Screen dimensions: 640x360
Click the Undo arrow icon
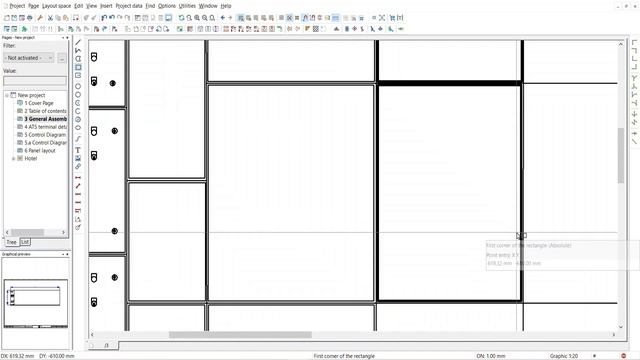[x=112, y=18]
